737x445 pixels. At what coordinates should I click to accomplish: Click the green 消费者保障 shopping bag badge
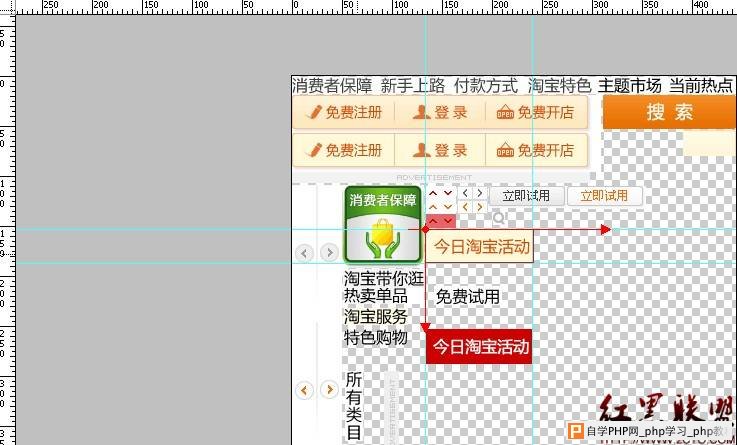pyautogui.click(x=383, y=225)
